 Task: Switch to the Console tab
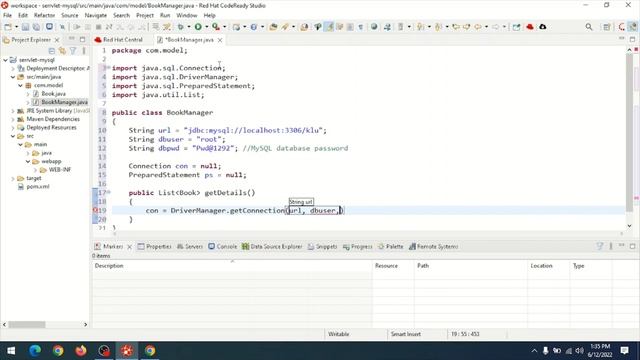point(222,247)
